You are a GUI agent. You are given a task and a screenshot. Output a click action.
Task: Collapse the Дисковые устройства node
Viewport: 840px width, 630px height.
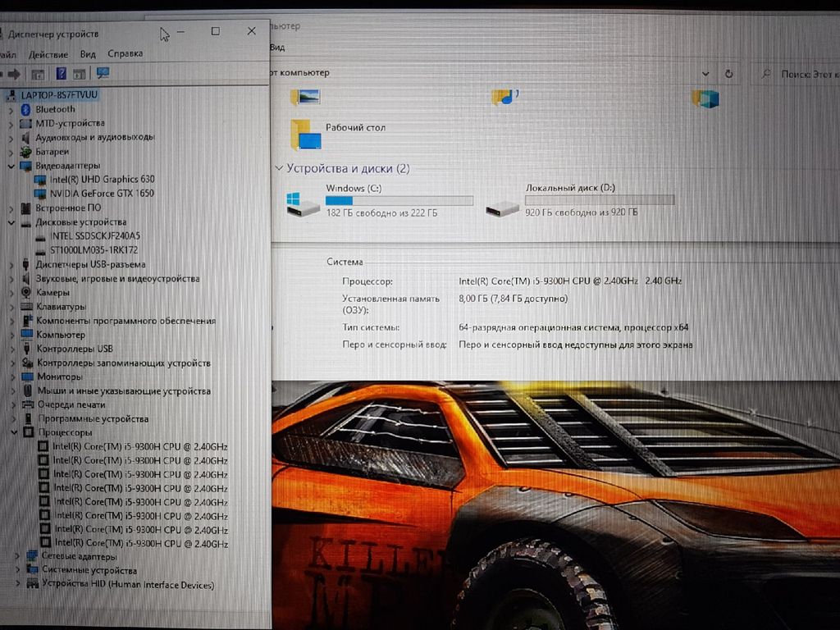[11, 222]
